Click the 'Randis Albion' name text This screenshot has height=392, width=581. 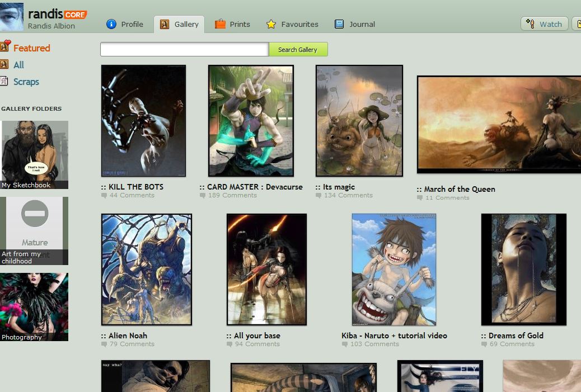pyautogui.click(x=51, y=26)
